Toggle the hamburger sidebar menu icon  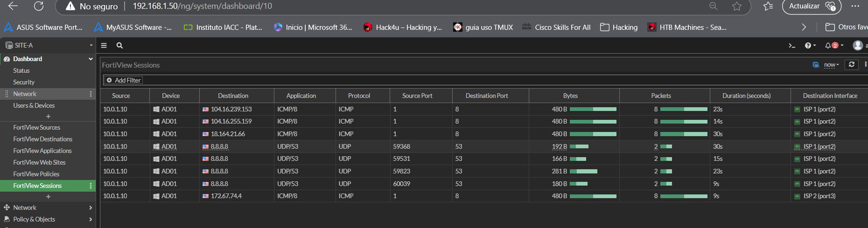coord(104,46)
